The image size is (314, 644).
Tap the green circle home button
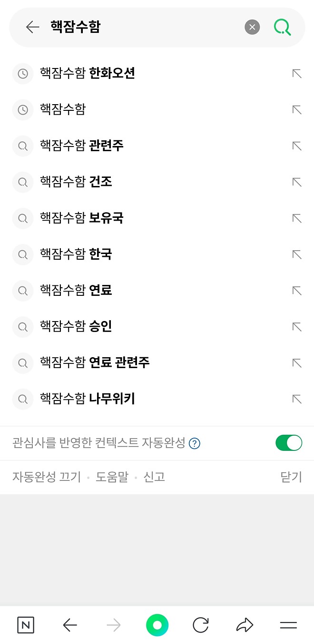[x=157, y=625]
